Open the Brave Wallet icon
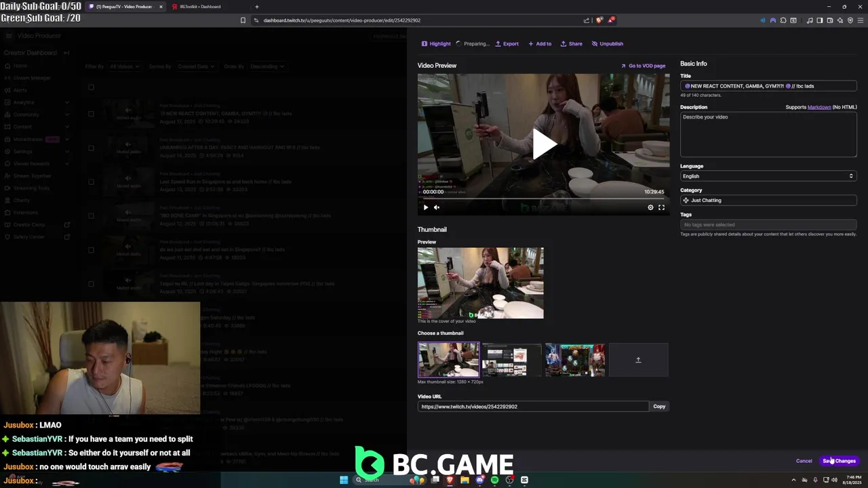Image resolution: width=868 pixels, height=488 pixels. coord(830,20)
